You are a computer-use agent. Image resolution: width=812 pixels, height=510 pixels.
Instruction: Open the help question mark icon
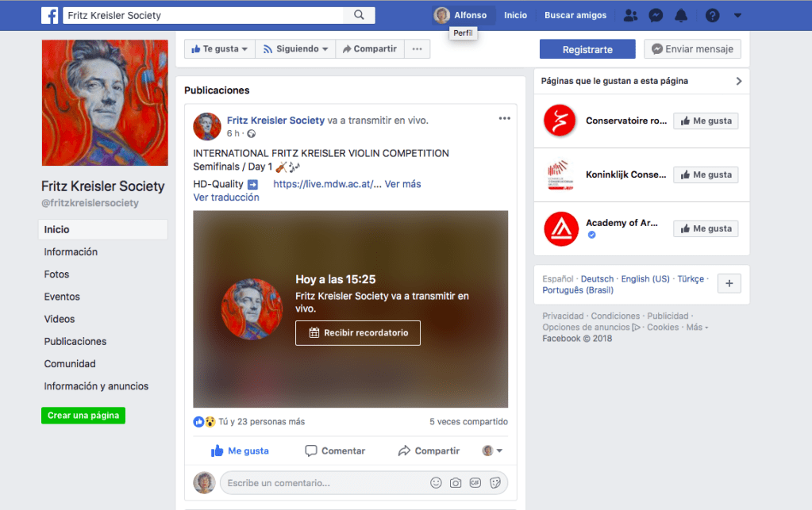point(712,15)
